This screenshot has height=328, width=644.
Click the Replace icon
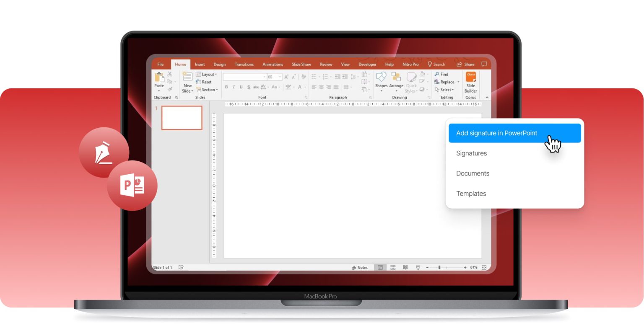446,82
